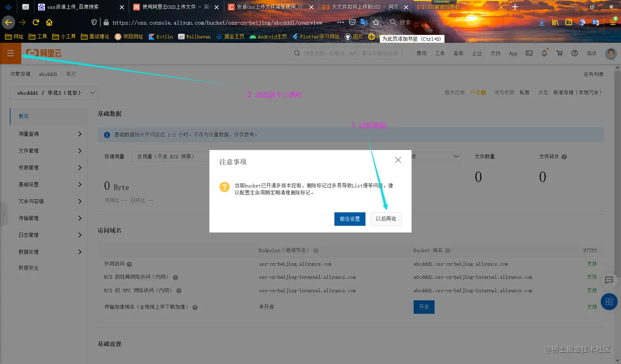
Task: Click the 以后再说 button in dialog
Action: click(385, 219)
